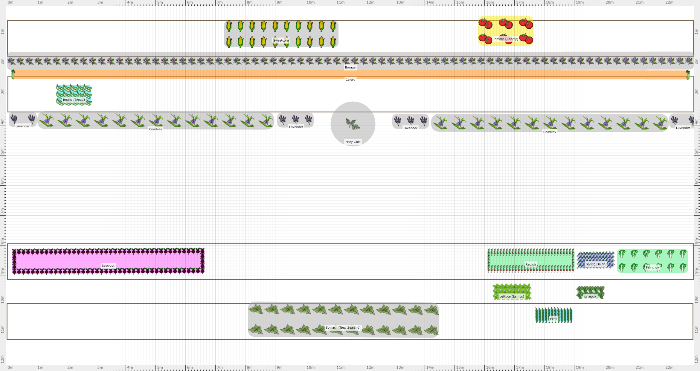
Task: Select the teal striped leek block
Action: (x=554, y=315)
